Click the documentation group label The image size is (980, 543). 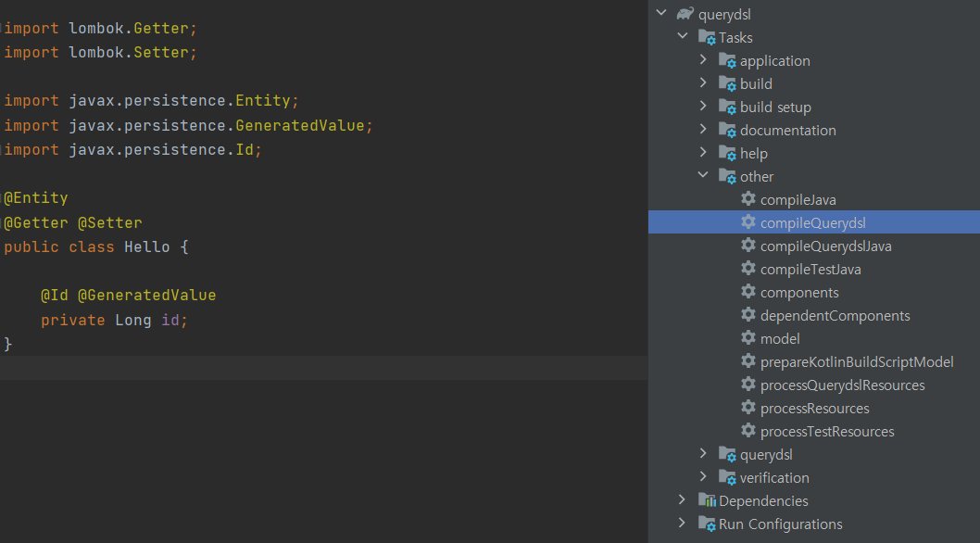tap(787, 131)
